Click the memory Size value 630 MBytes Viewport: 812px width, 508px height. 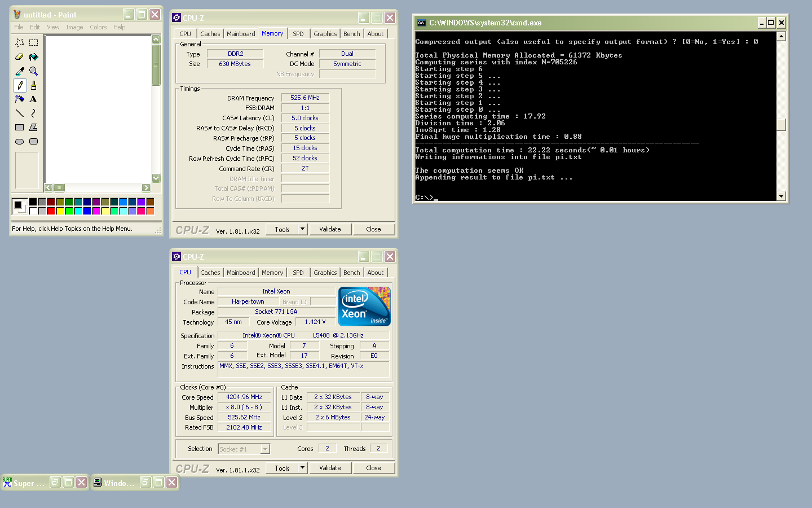[x=235, y=64]
